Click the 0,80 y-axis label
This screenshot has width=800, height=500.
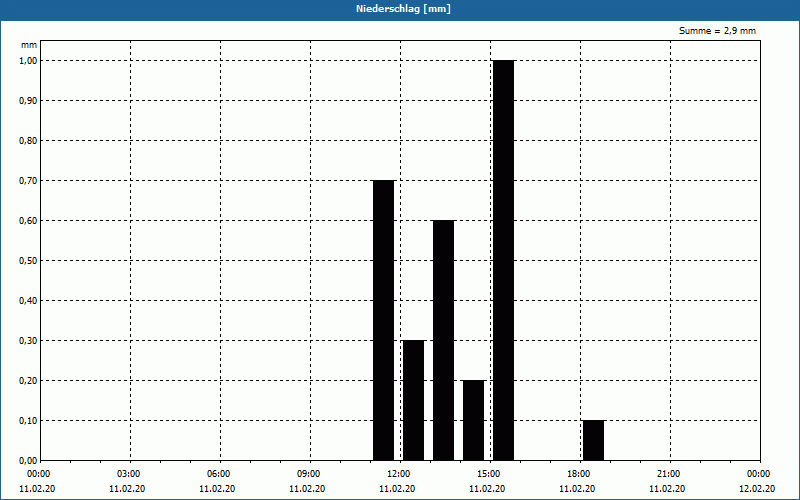click(x=28, y=141)
